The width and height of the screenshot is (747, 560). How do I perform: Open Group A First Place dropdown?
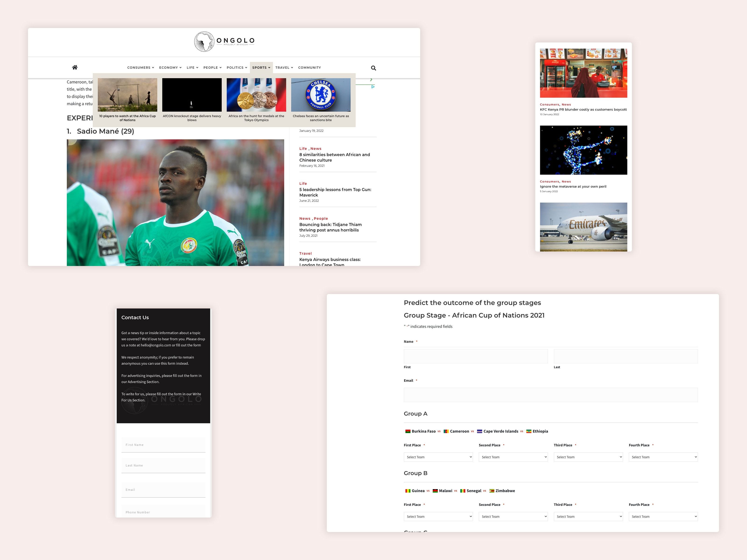[x=438, y=457]
